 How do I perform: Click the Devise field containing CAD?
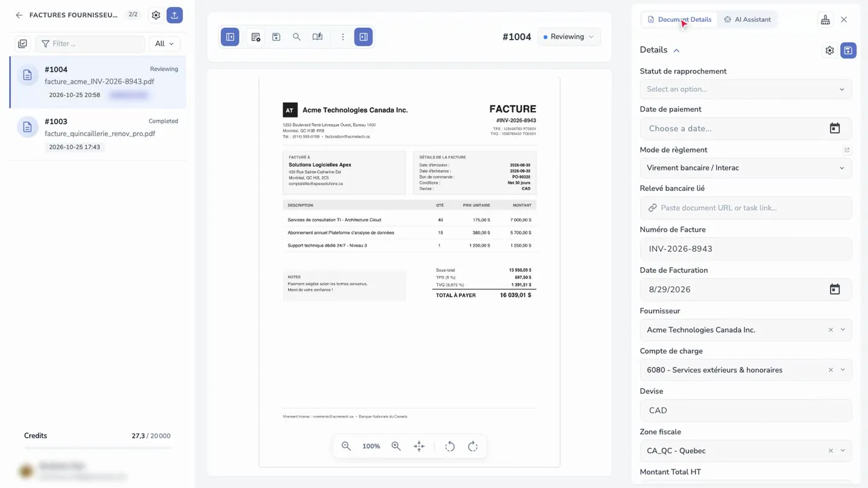746,410
